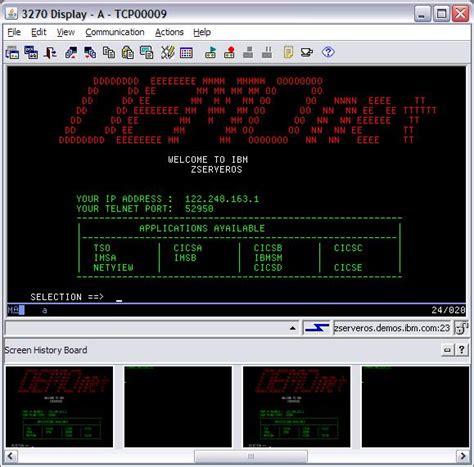Click the Paste clipboard icon in toolbar
This screenshot has width=474, height=467.
[x=128, y=53]
